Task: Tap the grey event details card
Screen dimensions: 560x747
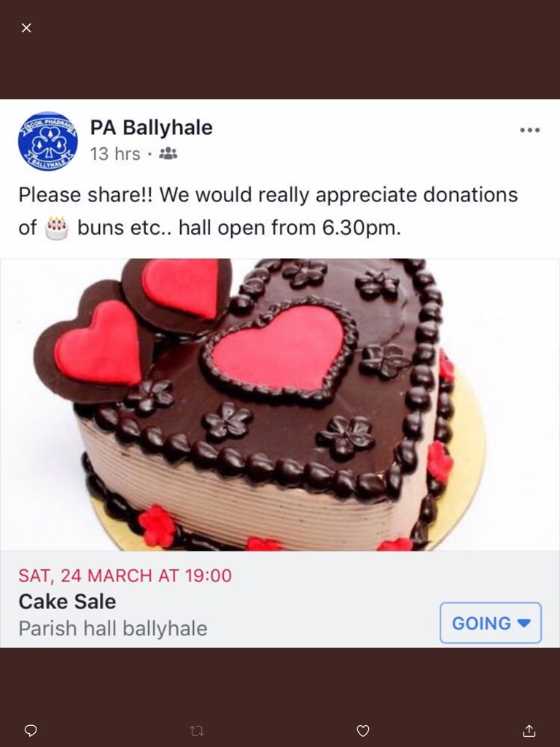Action: pos(280,600)
